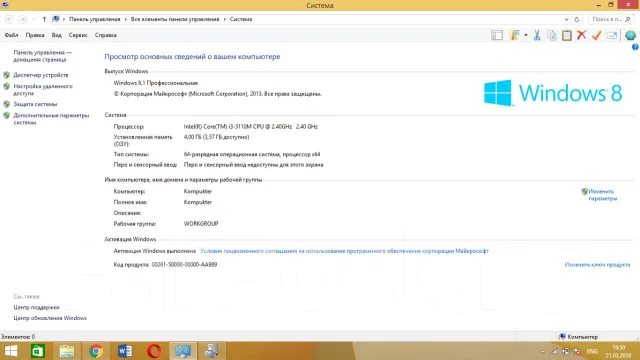Click shield icon next to Защита системы
This screenshot has width=640, height=360.
click(7, 104)
